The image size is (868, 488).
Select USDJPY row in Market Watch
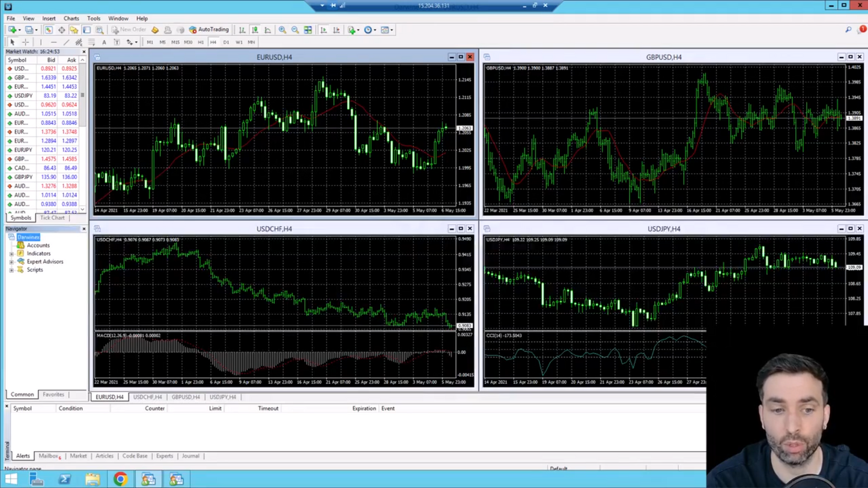42,95
